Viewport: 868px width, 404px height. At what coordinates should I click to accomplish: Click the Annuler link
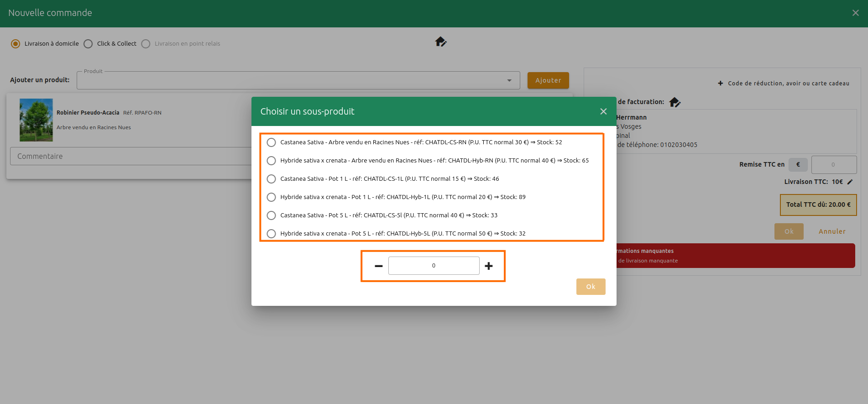click(831, 231)
